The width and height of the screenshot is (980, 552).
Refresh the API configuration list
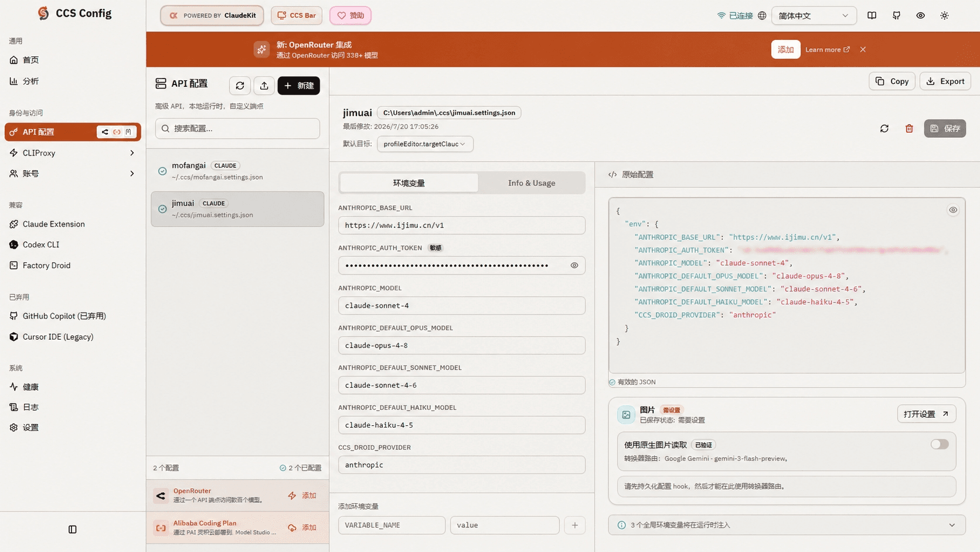point(240,86)
